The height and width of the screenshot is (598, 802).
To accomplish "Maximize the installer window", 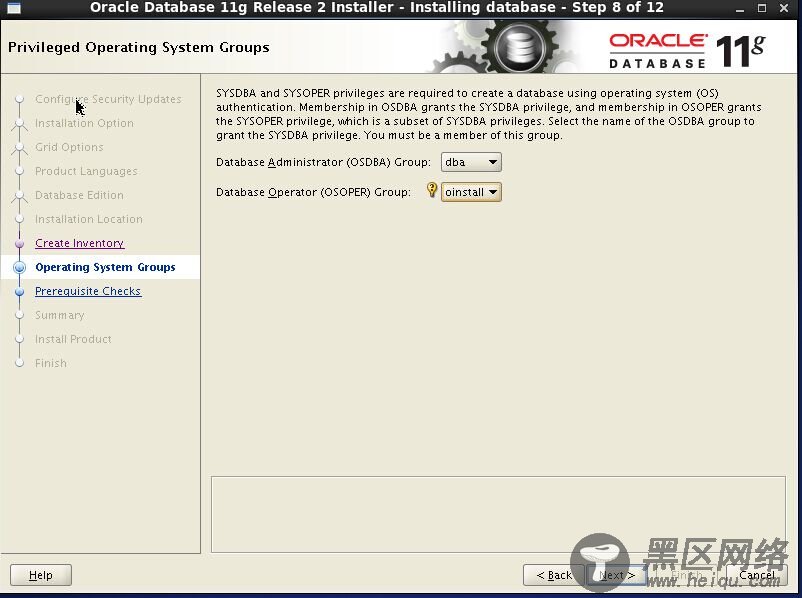I will click(762, 8).
